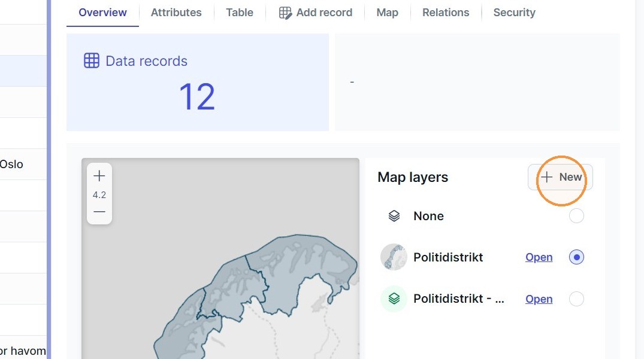The image size is (644, 359).
Task: Click the Map layers heading
Action: pyautogui.click(x=413, y=177)
